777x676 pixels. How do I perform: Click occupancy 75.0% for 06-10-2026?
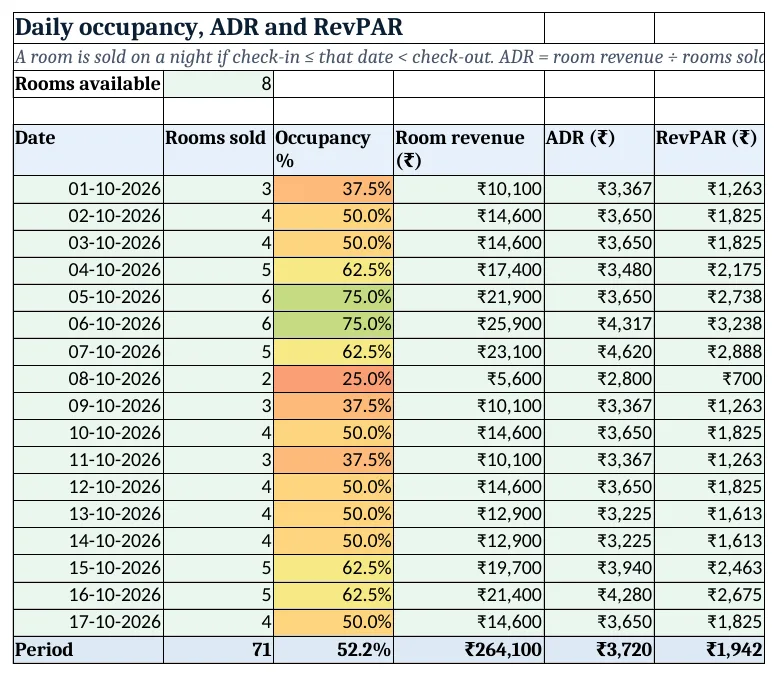333,325
